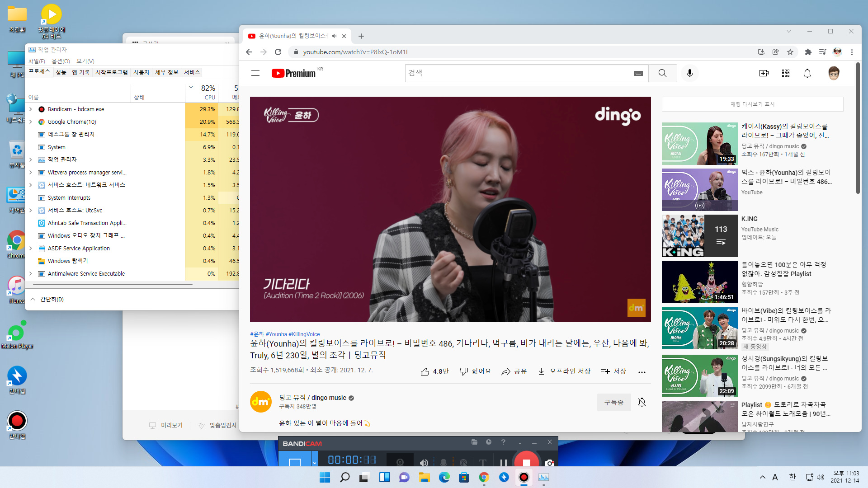Click the YouTube voice search microphone icon
The image size is (868, 488).
pos(689,73)
